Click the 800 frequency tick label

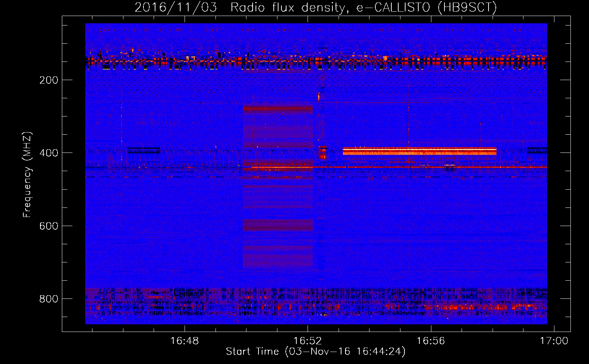tap(49, 299)
